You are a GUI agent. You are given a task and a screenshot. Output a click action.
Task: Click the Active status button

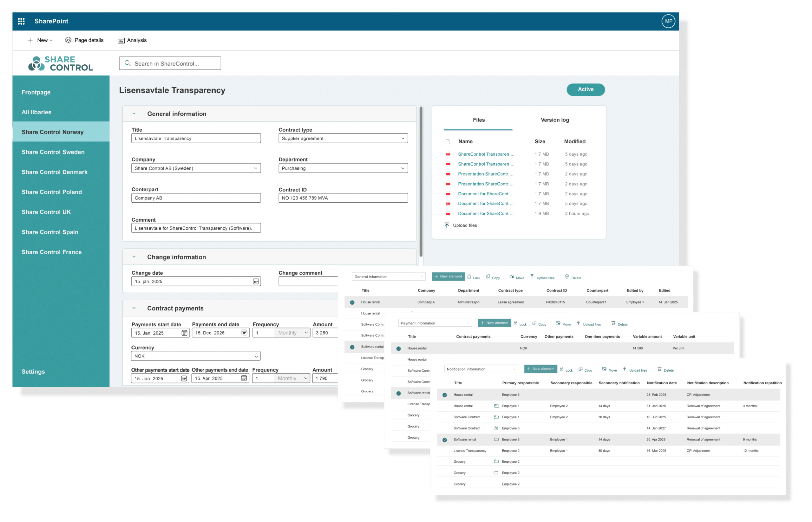585,89
